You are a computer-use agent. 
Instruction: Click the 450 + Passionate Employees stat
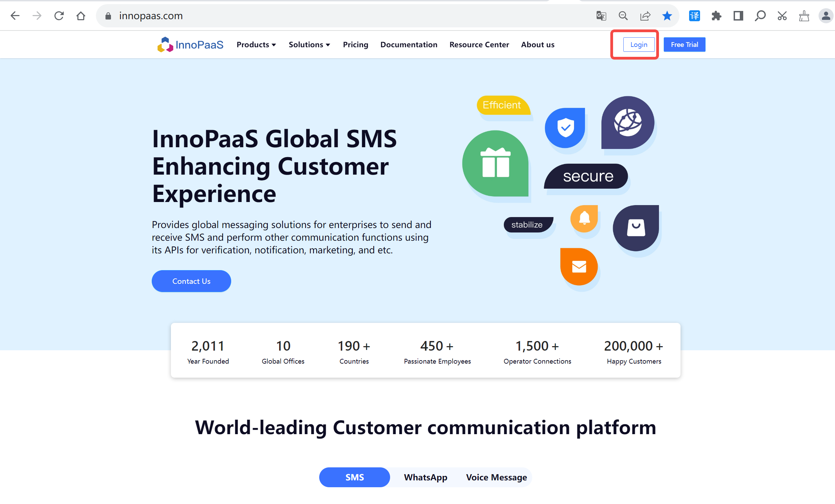(x=437, y=352)
